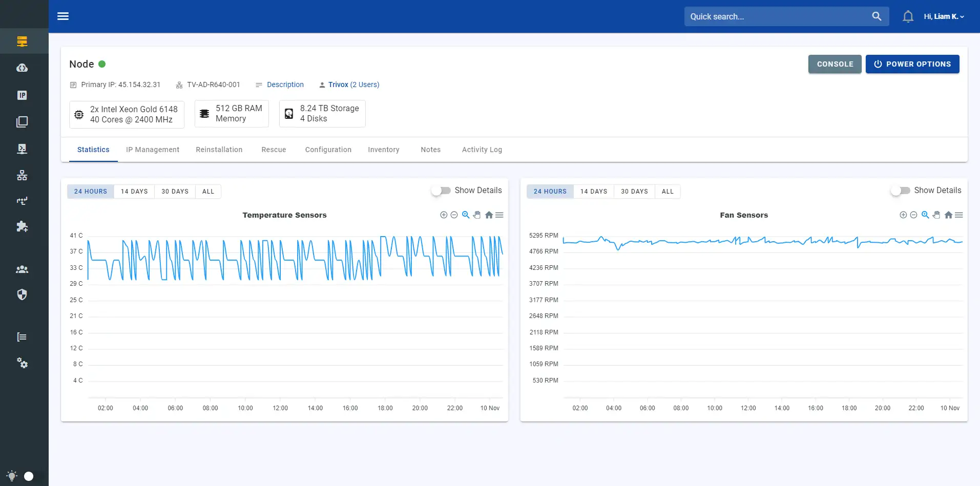The height and width of the screenshot is (486, 980).
Task: Open the Temperature Sensors chart export menu
Action: click(x=499, y=215)
